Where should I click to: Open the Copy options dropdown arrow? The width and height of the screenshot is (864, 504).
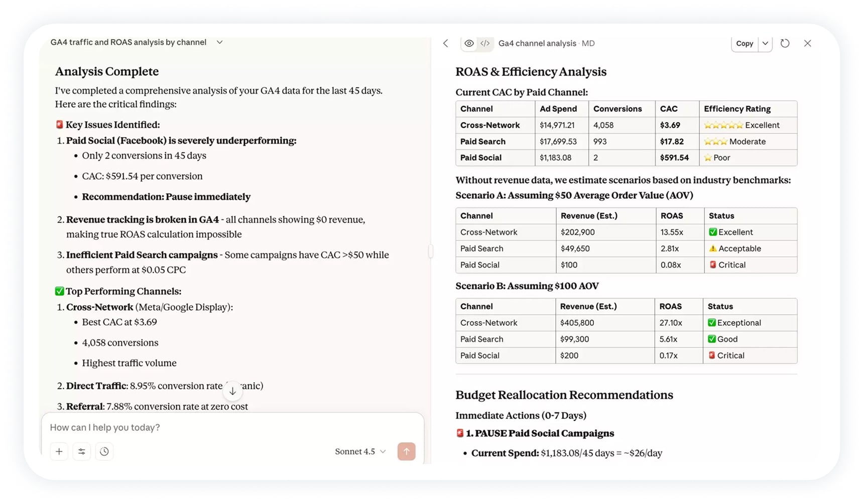pos(765,43)
